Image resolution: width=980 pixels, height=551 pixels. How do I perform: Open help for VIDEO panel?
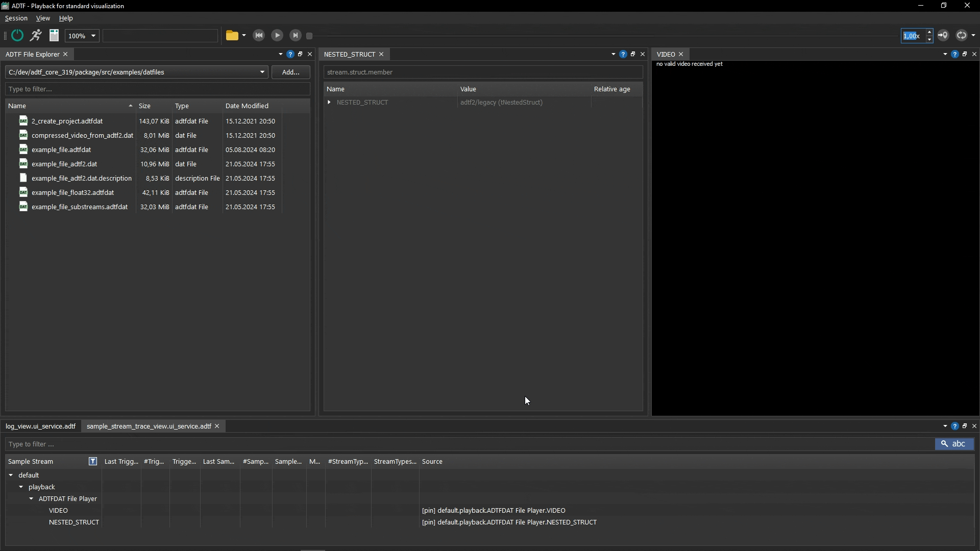pos(955,54)
